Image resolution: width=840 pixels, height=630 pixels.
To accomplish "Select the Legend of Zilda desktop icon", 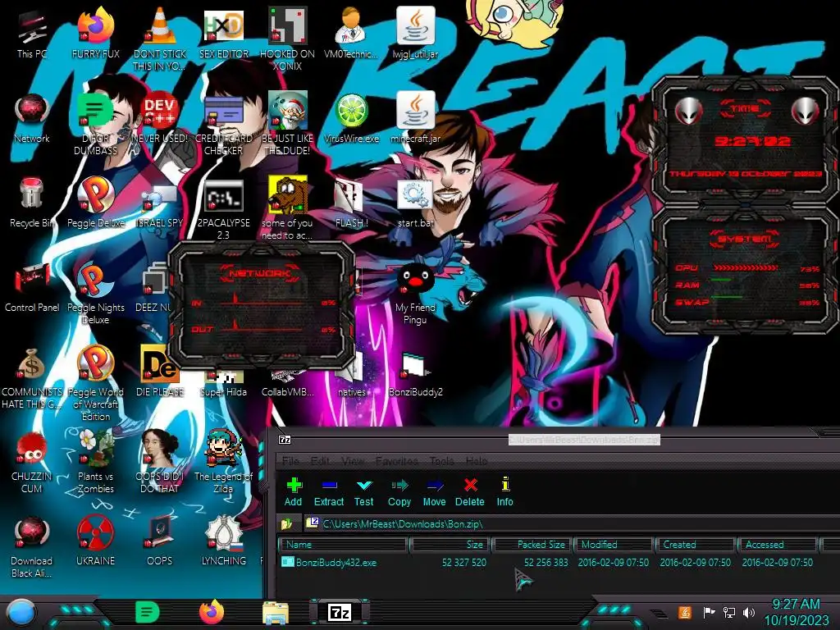I will click(x=223, y=462).
